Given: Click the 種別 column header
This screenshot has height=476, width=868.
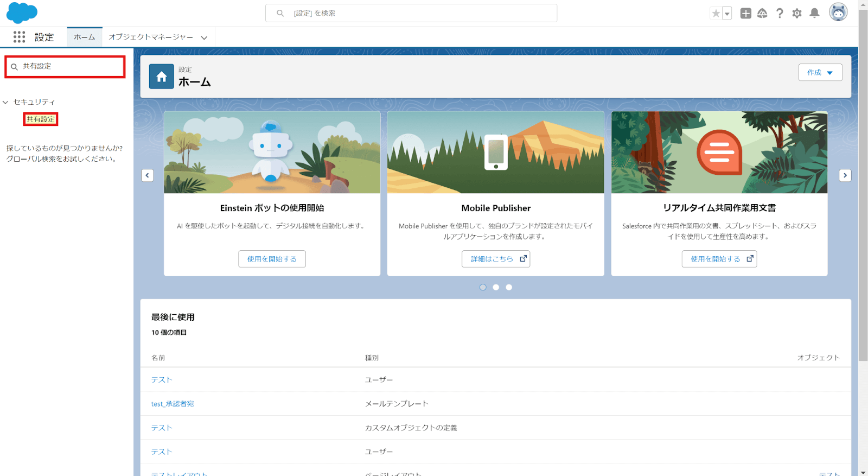Looking at the screenshot, I should 372,358.
